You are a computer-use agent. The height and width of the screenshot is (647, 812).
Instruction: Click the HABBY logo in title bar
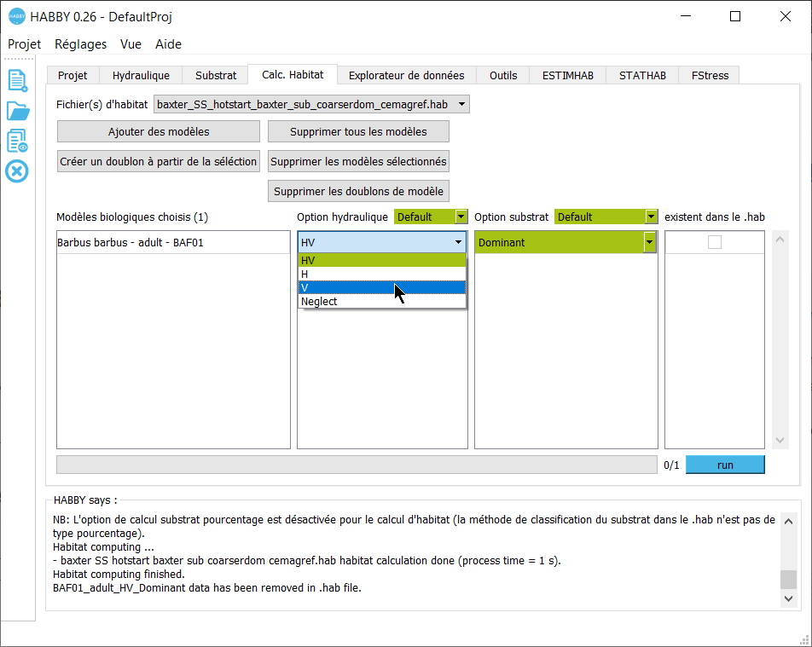pos(16,16)
